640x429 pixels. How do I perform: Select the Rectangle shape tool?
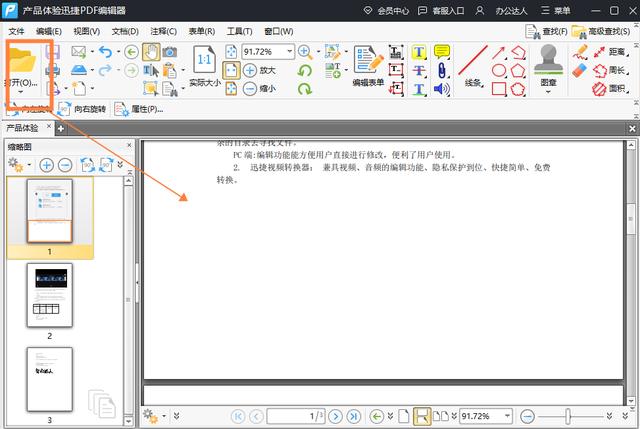click(x=499, y=89)
